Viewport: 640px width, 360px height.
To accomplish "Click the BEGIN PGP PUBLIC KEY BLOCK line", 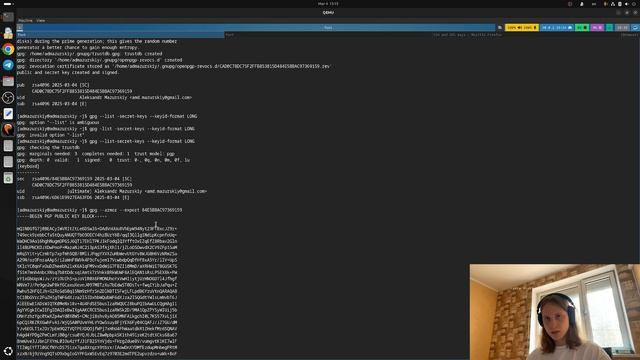I will (62, 216).
